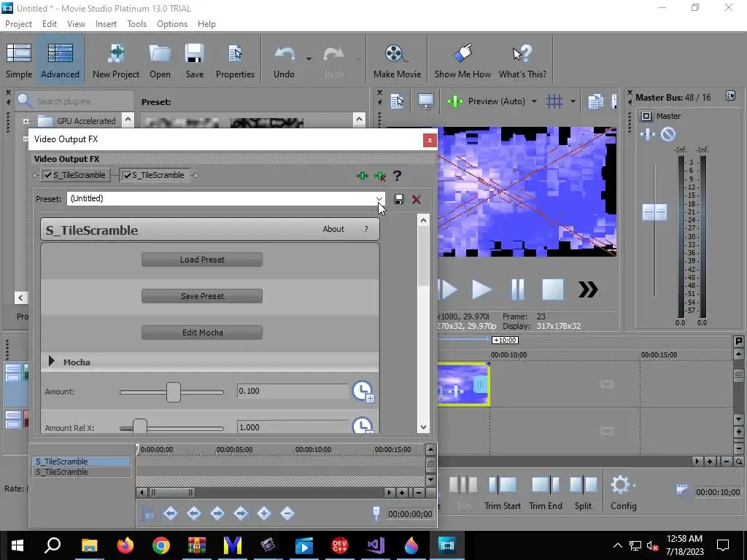Click Trim Start button
The height and width of the screenshot is (560, 747).
502,493
